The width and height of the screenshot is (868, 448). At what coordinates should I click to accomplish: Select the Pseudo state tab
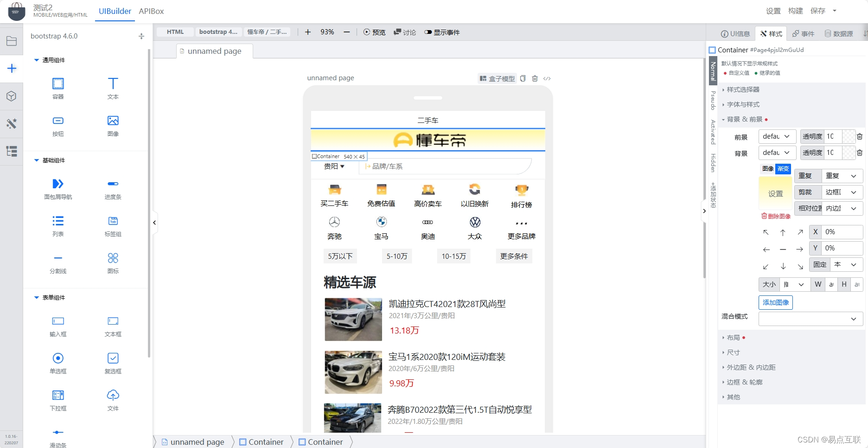click(x=713, y=101)
